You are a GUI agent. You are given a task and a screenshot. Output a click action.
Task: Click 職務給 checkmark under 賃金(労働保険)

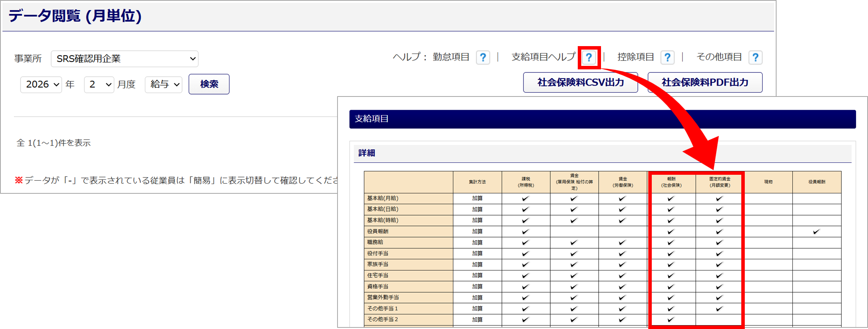tap(622, 243)
